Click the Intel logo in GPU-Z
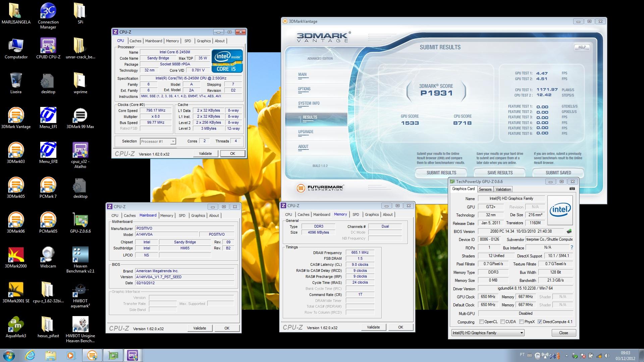This screenshot has width=644, height=362. point(560,210)
